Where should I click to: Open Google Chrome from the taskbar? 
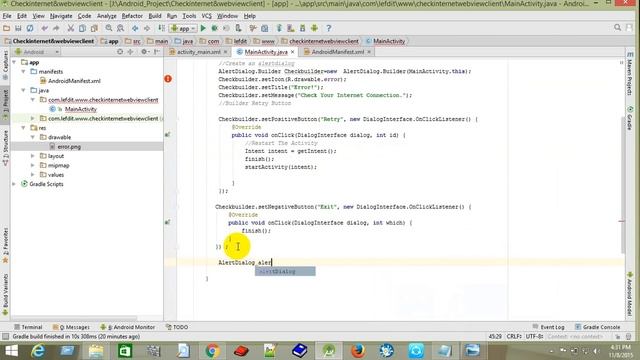tap(212, 351)
